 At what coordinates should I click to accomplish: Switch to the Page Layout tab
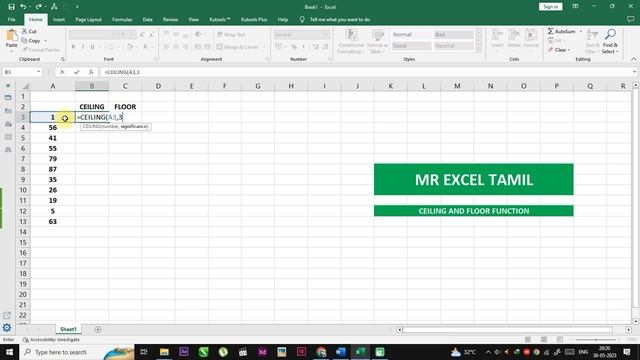coord(88,19)
